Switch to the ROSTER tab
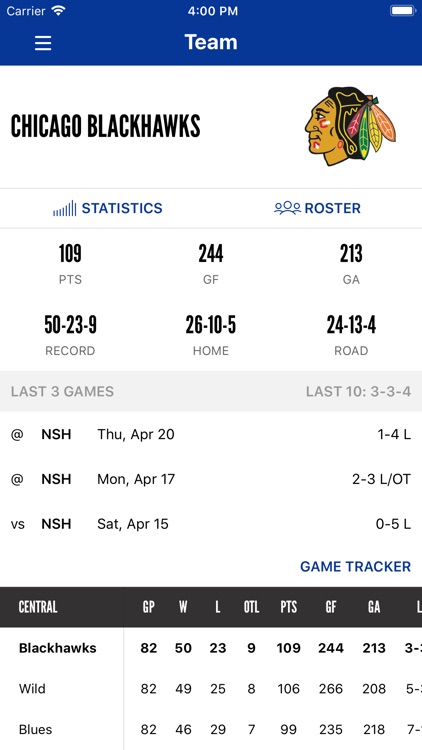This screenshot has height=750, width=422. click(x=317, y=208)
